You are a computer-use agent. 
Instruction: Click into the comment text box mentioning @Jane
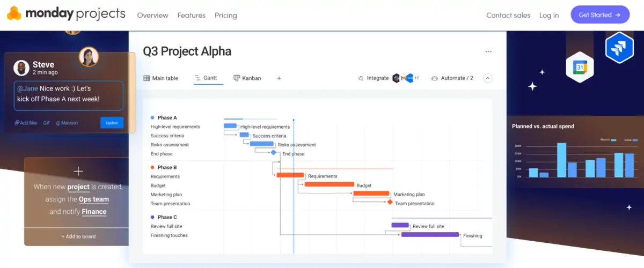[x=69, y=95]
